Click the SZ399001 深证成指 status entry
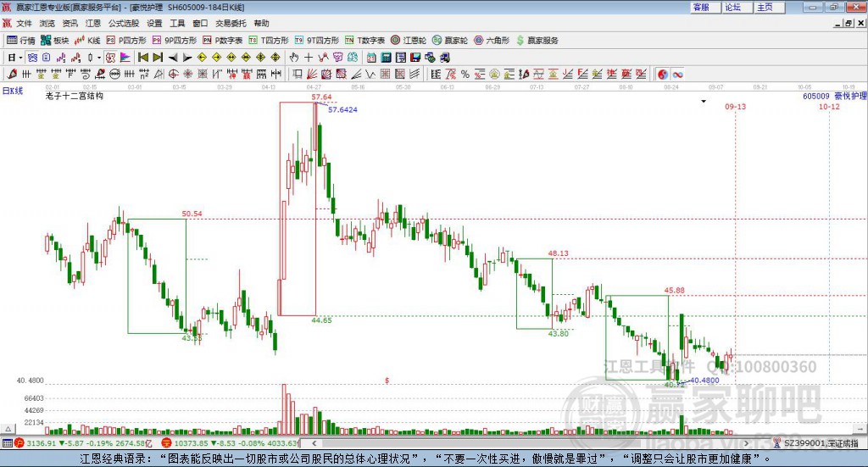The image size is (868, 467). coord(816,443)
